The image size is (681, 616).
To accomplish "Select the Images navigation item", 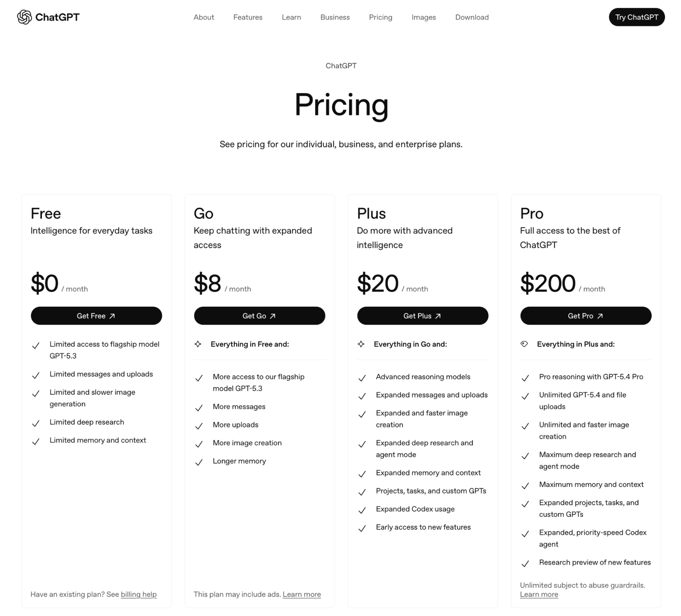I will (x=423, y=17).
